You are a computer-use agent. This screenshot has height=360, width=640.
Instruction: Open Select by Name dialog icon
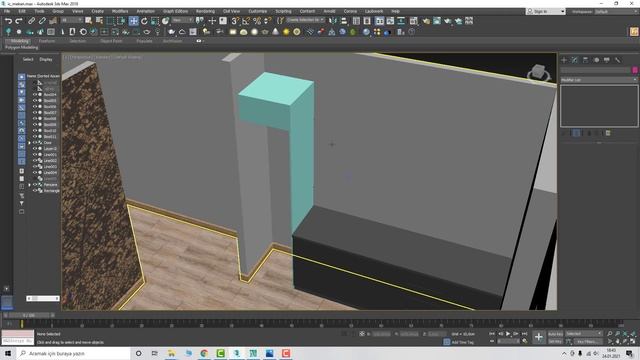point(99,20)
